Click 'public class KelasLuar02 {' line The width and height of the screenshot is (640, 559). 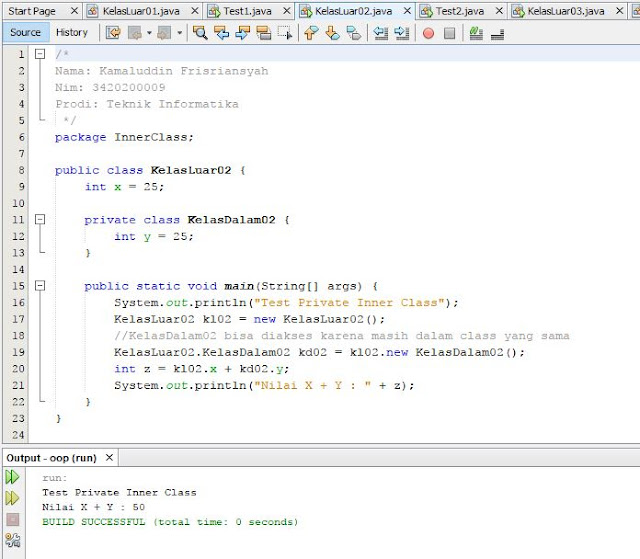(150, 170)
